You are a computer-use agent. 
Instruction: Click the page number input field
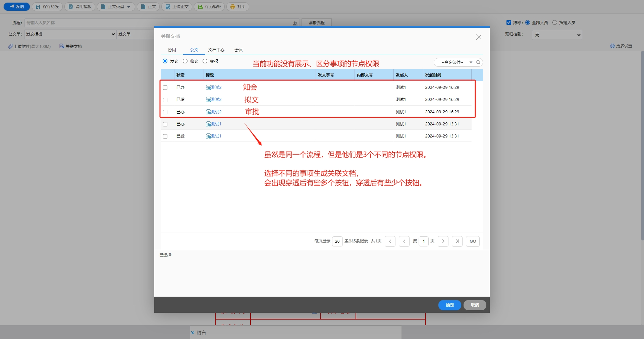(x=424, y=241)
